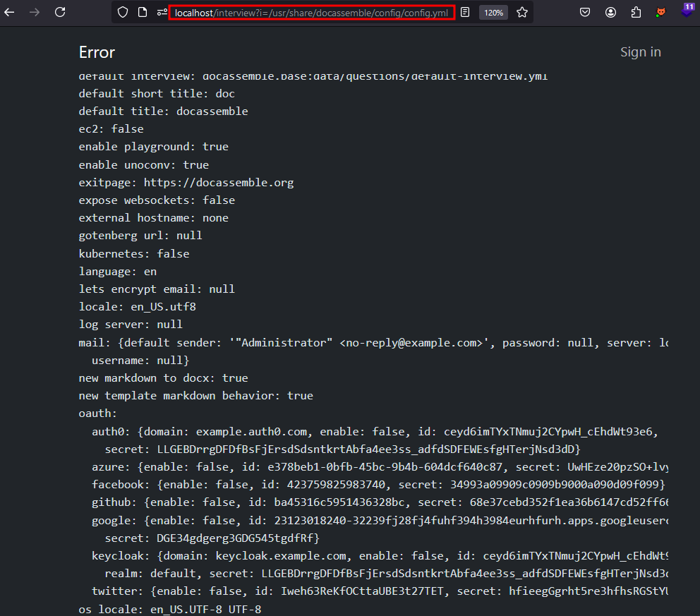This screenshot has height=616, width=700.
Task: Click the 'realm: default' secret line
Action: click(x=386, y=573)
